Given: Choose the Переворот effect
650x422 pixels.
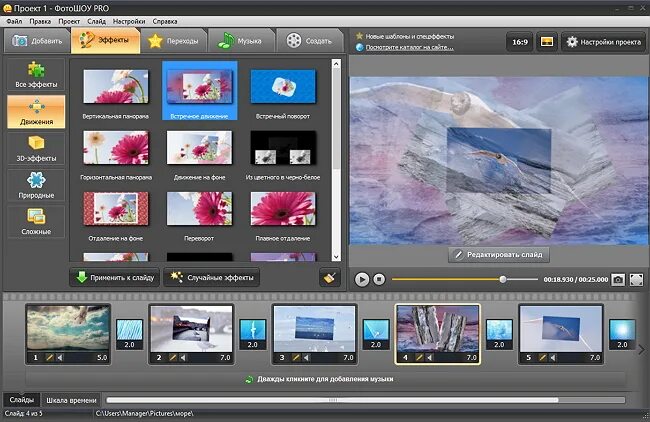Looking at the screenshot, I should [x=199, y=214].
